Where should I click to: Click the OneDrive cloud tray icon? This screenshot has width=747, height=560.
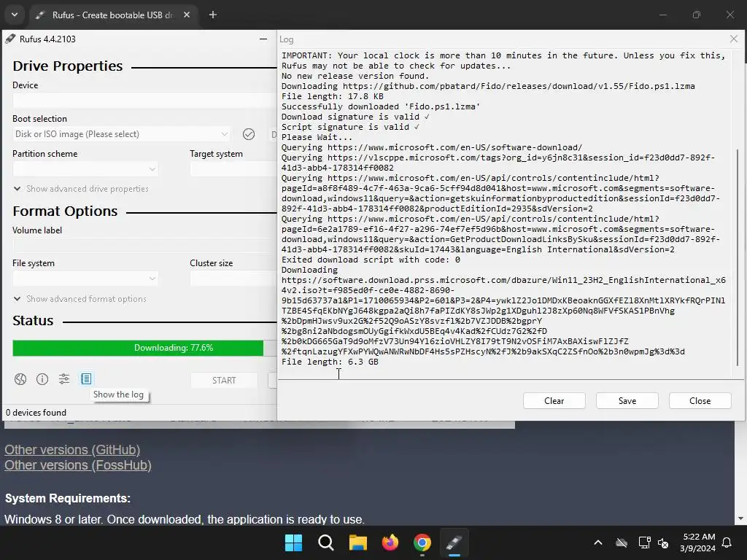click(x=622, y=542)
